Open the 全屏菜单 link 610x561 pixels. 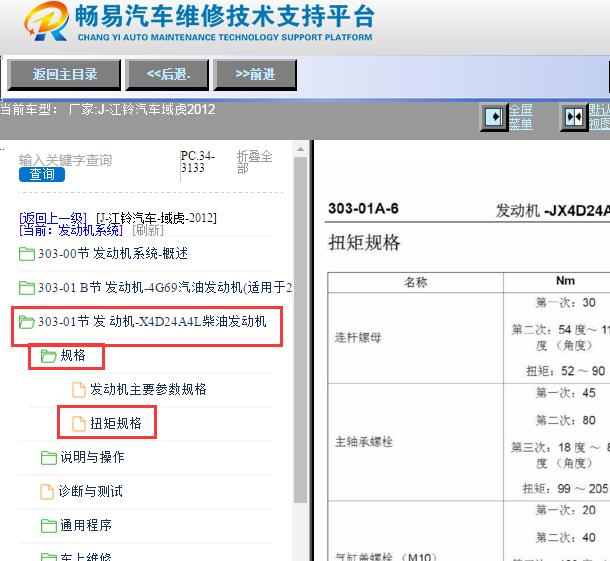pos(521,117)
